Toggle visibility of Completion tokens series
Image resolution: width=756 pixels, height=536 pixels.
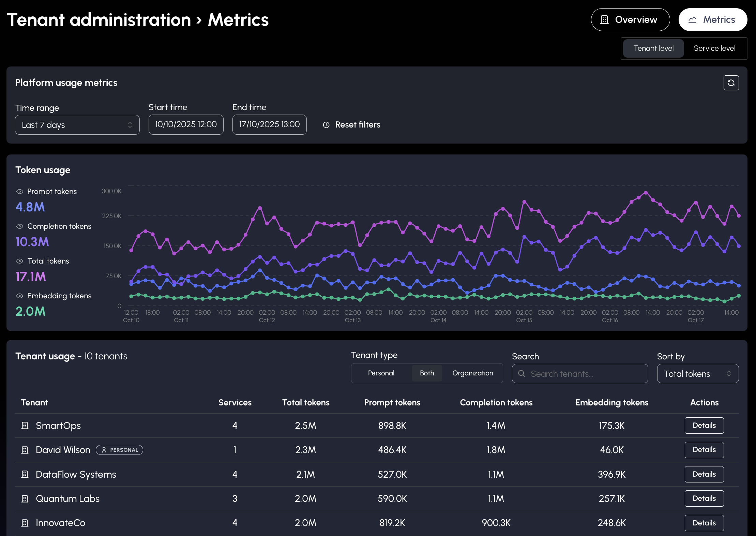coord(20,226)
